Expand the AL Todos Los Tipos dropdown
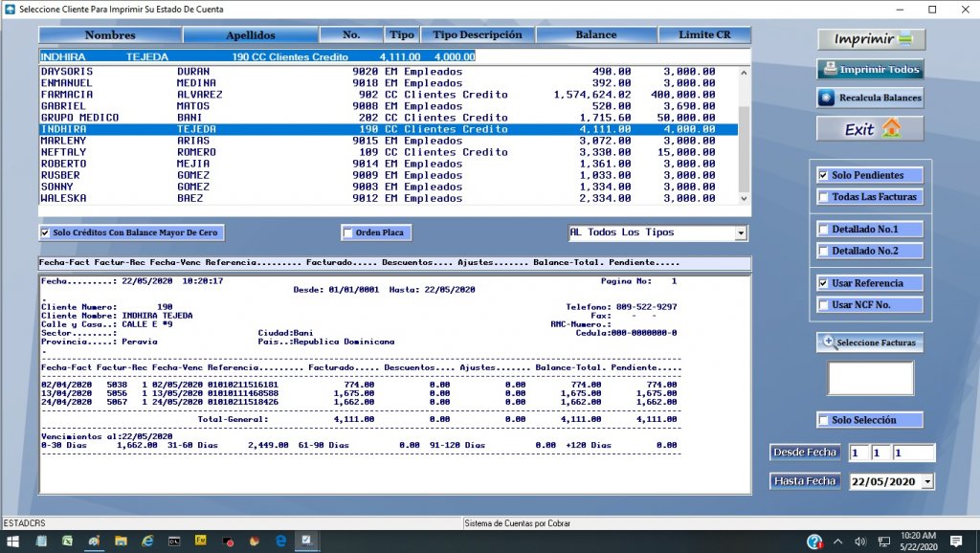This screenshot has width=980, height=553. [740, 232]
